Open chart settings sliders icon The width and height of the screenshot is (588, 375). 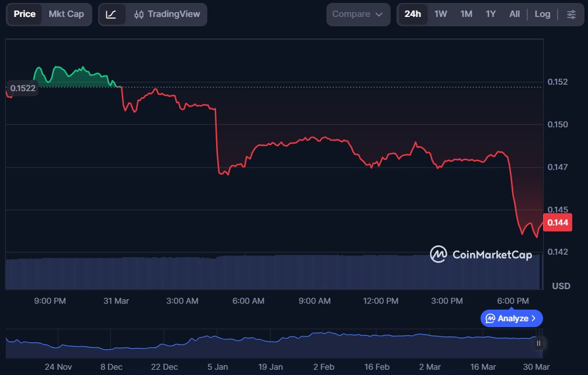[570, 14]
